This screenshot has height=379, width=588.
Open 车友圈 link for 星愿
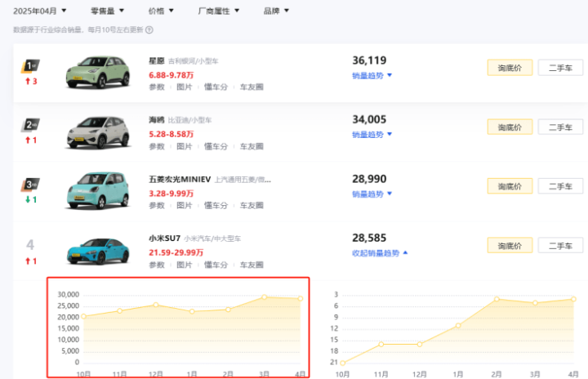252,87
